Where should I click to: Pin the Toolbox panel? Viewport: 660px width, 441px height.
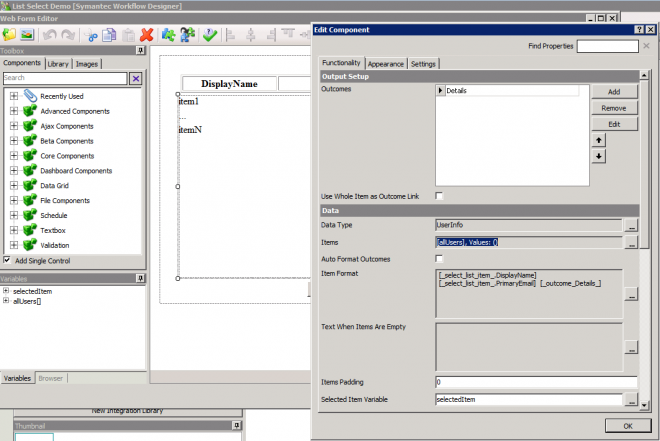pyautogui.click(x=140, y=51)
